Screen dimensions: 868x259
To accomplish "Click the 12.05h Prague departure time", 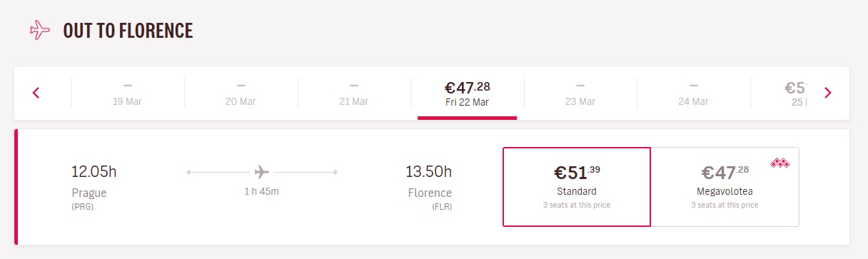I will coord(94,171).
